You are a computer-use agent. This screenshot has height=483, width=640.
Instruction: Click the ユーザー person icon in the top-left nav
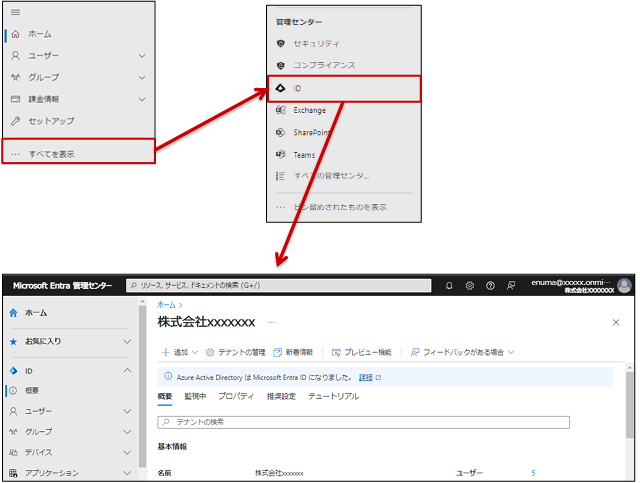(x=16, y=56)
